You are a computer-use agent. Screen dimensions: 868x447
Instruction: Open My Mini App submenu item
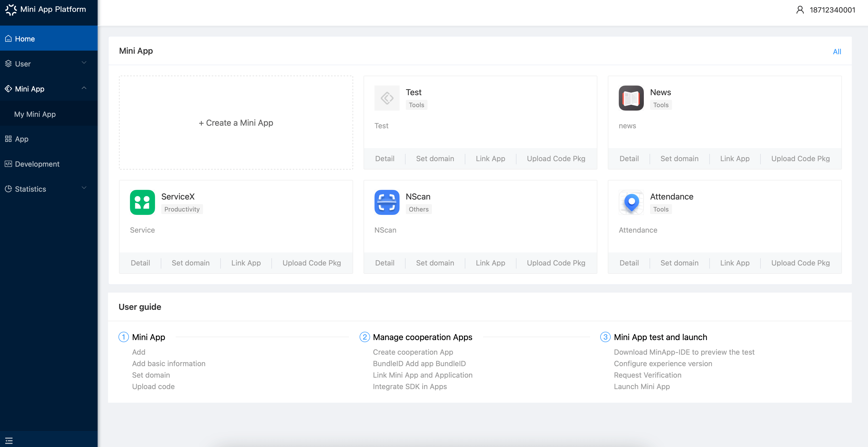click(49, 114)
